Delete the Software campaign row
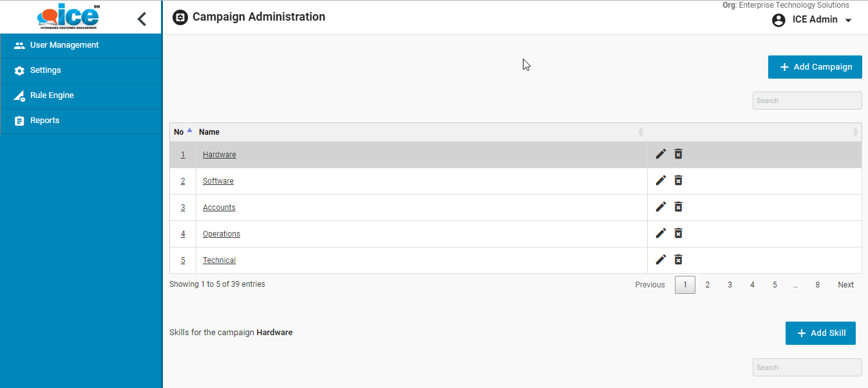 pos(678,180)
